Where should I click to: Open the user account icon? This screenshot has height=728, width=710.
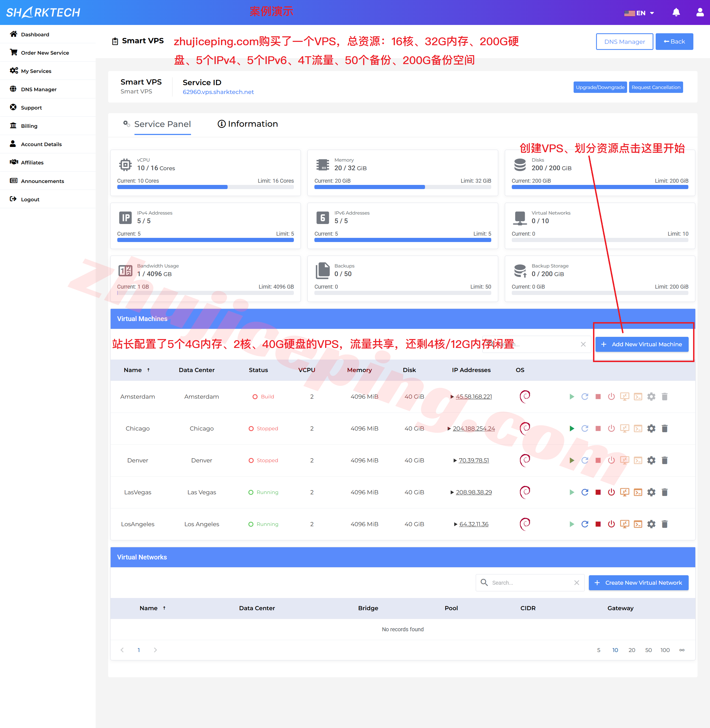click(700, 12)
